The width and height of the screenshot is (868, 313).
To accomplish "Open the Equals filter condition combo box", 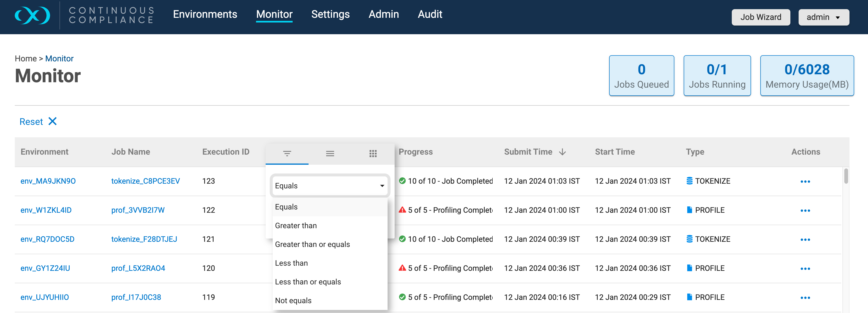I will [330, 186].
